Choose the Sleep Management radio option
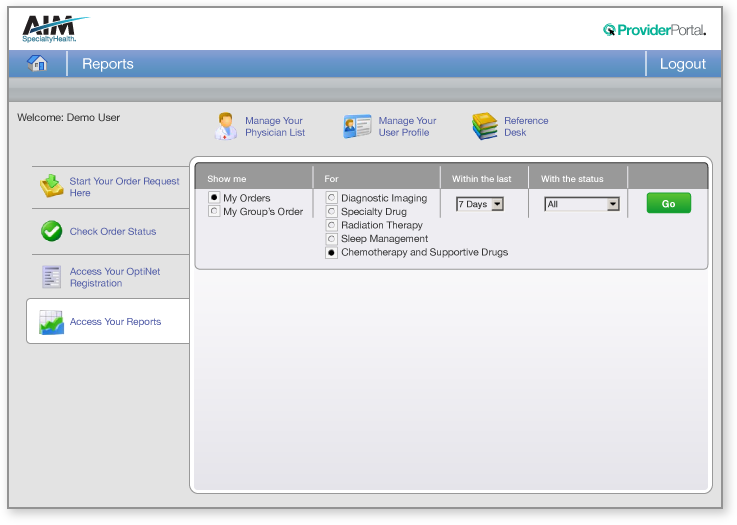Image resolution: width=737 pixels, height=525 pixels. 332,239
